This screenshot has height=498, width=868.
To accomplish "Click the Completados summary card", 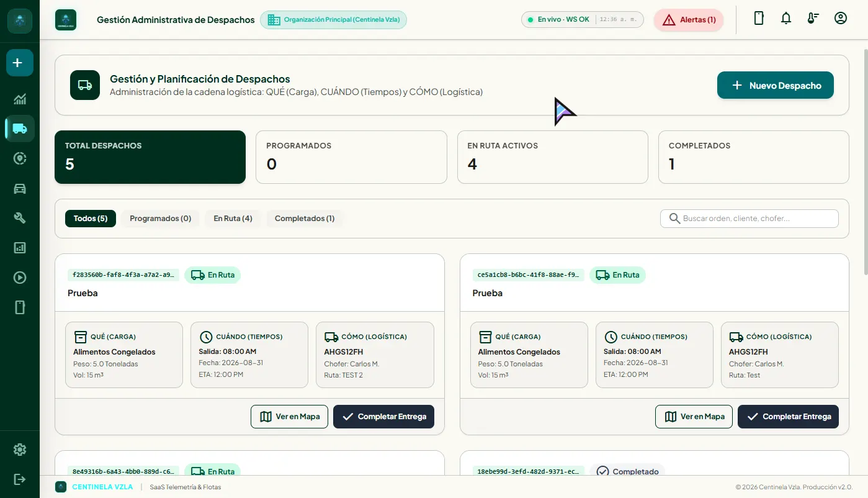I will (754, 157).
